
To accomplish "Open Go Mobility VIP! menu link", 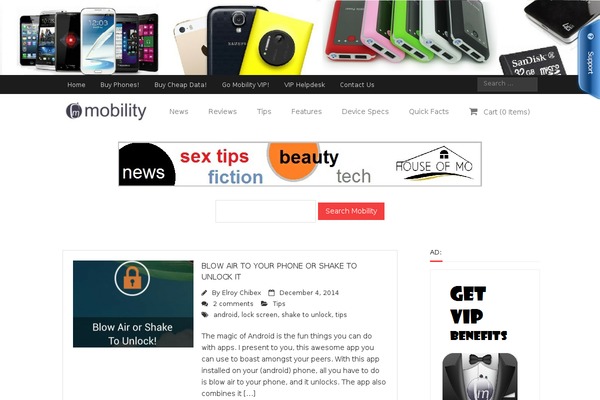I will point(245,85).
